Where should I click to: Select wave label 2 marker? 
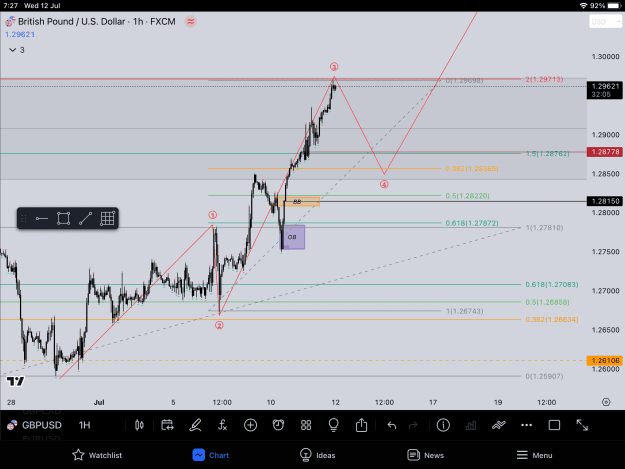tap(219, 325)
